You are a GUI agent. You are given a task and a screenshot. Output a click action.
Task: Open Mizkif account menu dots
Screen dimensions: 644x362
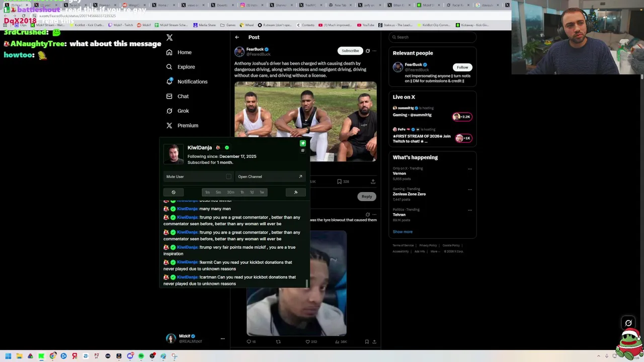point(222,339)
